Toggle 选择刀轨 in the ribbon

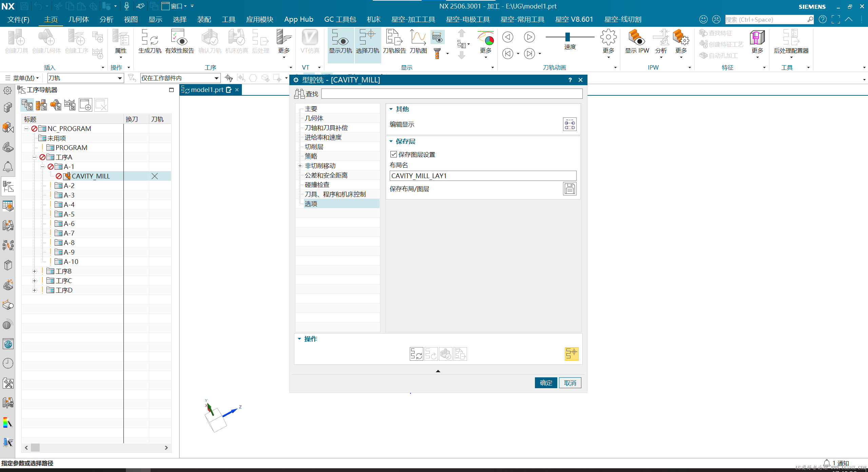point(368,42)
